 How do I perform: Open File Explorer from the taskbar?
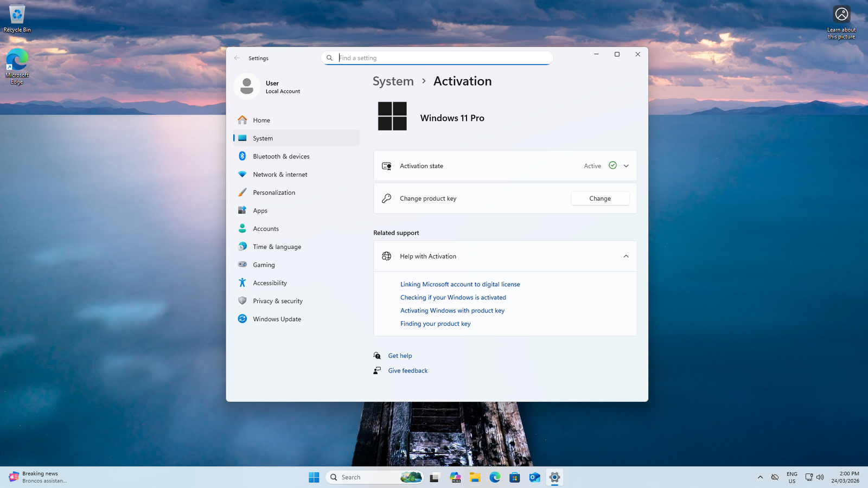pos(475,477)
